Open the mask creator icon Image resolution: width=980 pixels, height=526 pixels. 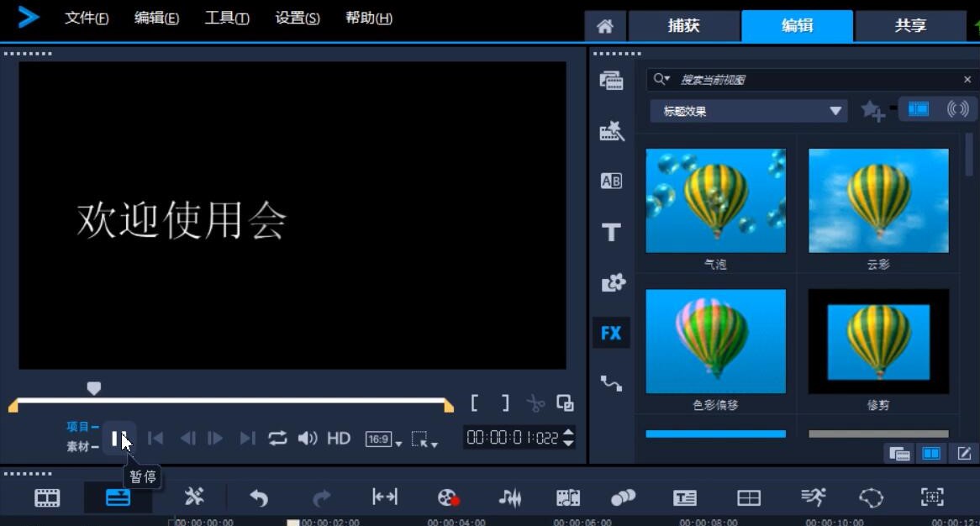click(872, 498)
